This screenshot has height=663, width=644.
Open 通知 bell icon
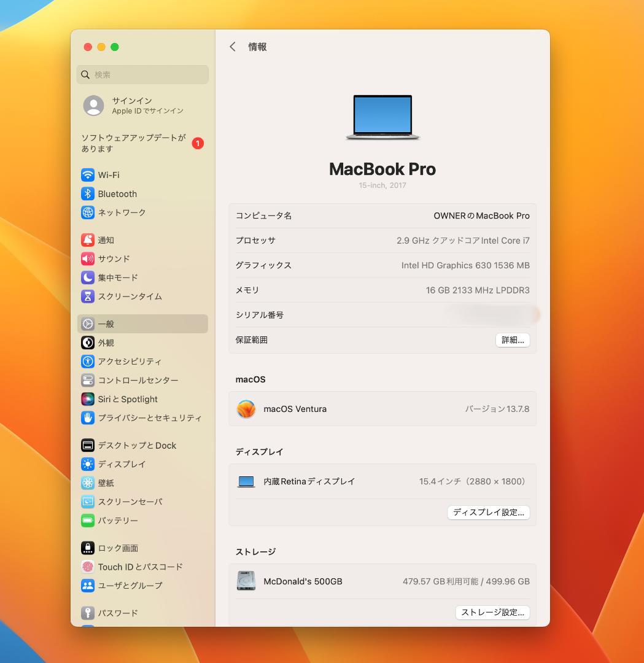88,240
